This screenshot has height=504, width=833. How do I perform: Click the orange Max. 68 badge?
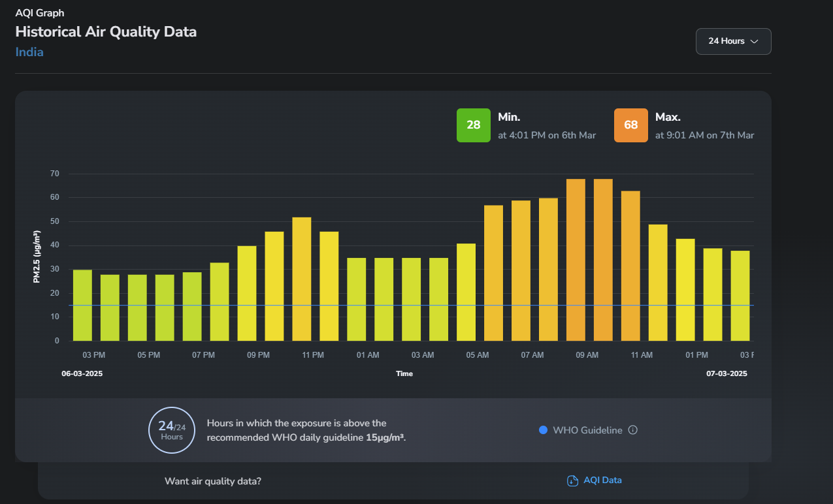tap(630, 125)
